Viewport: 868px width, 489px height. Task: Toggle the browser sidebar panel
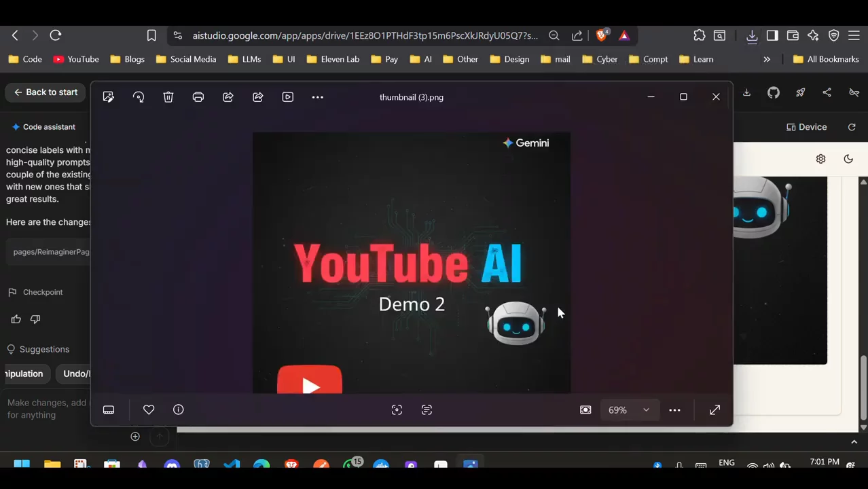click(x=772, y=35)
